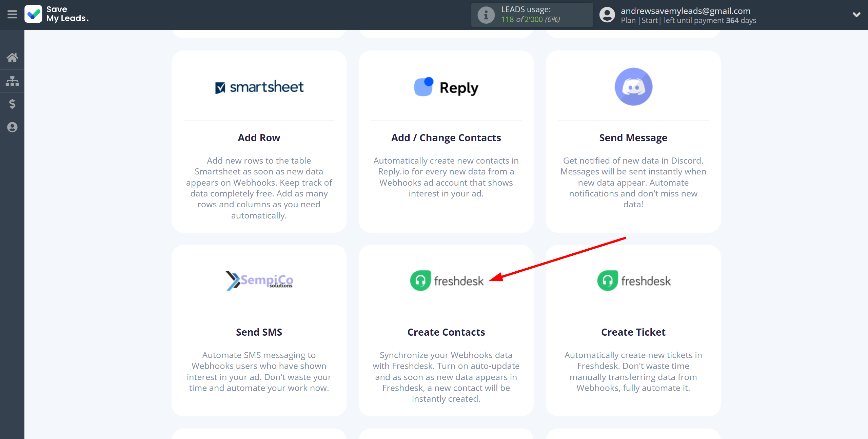Select the Freshdesk logo above Create Ticket
This screenshot has height=439, width=868.
pos(633,281)
